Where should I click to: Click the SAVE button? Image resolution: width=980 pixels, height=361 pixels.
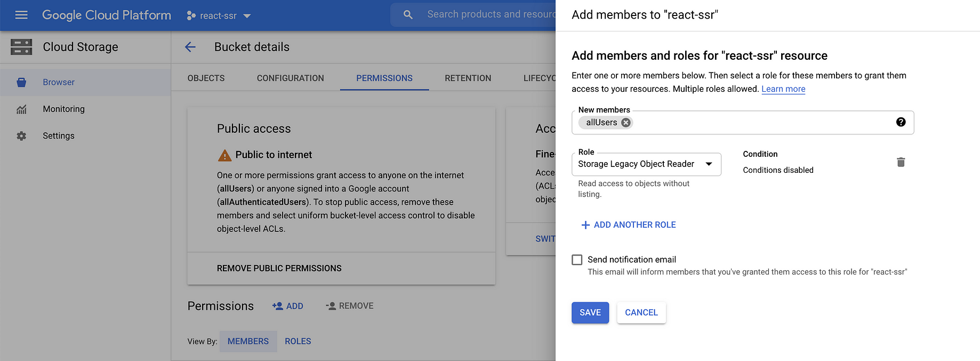[590, 312]
